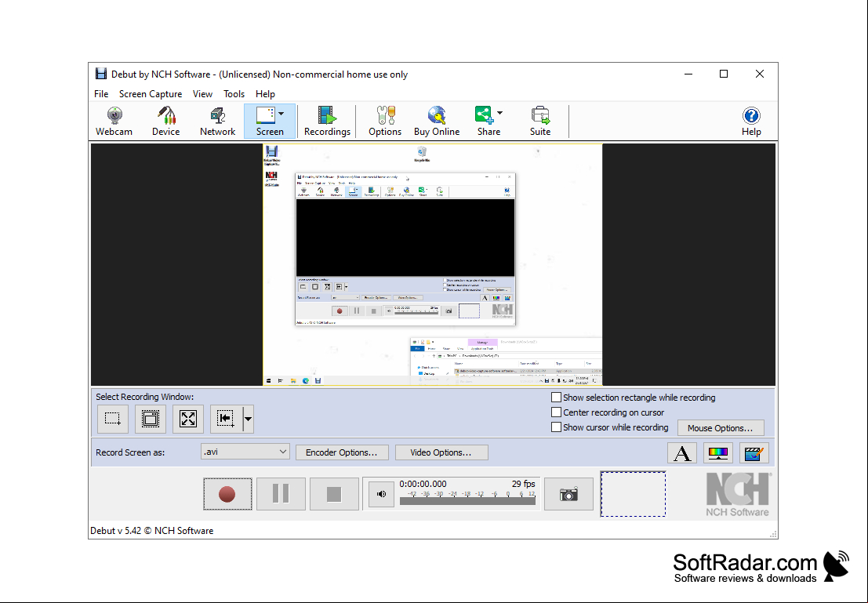
Task: Pause the recording
Action: (281, 494)
